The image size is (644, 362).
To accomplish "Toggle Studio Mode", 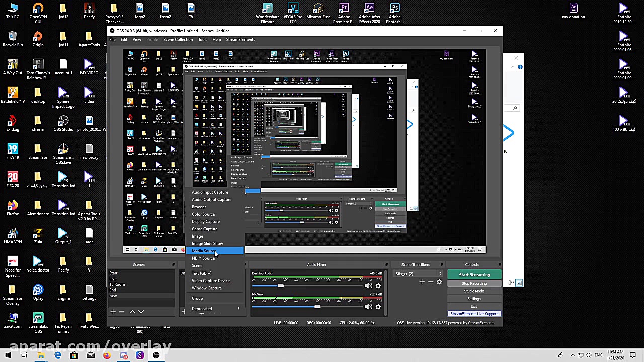I will (474, 291).
